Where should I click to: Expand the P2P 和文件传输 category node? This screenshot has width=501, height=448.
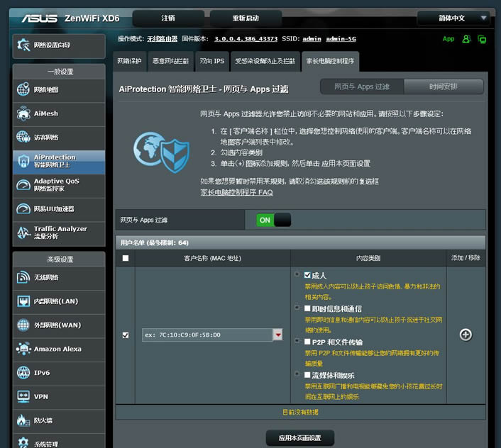297,341
